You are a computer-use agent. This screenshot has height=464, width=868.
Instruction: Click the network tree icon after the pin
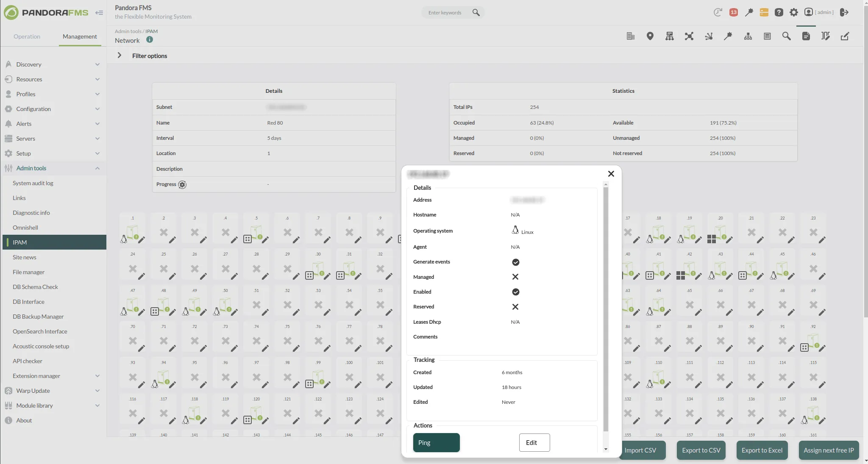coord(670,36)
